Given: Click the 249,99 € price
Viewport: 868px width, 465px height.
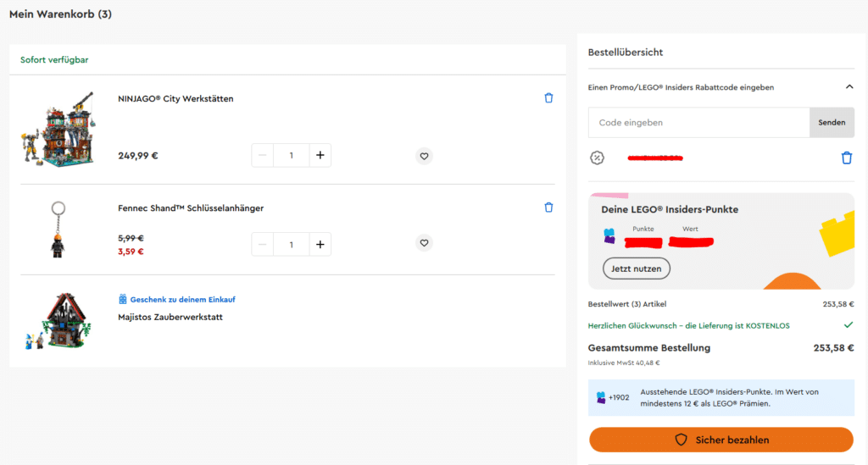Looking at the screenshot, I should click(x=138, y=156).
